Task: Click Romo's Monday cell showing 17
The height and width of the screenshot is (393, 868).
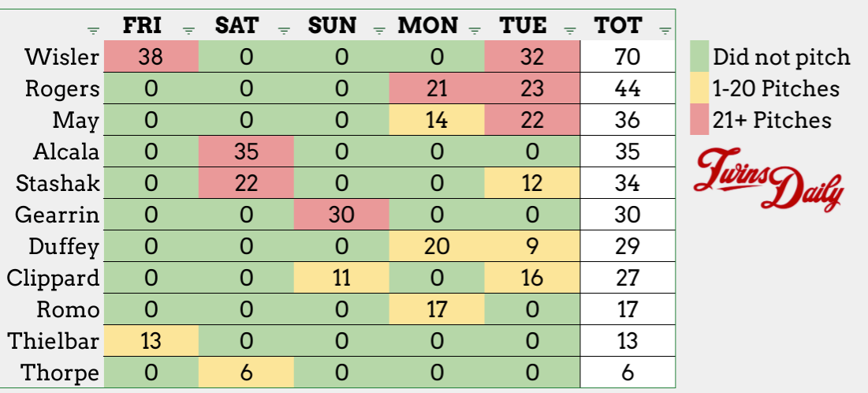Action: (x=436, y=309)
